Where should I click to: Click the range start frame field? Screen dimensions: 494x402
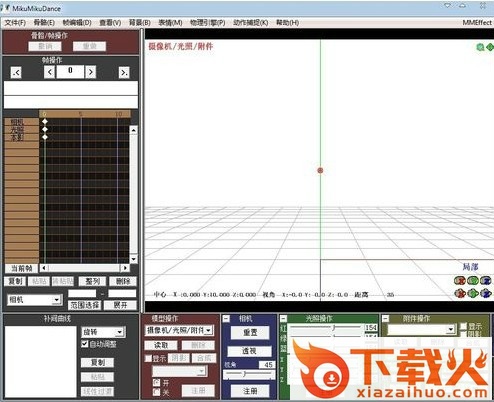coord(82,294)
